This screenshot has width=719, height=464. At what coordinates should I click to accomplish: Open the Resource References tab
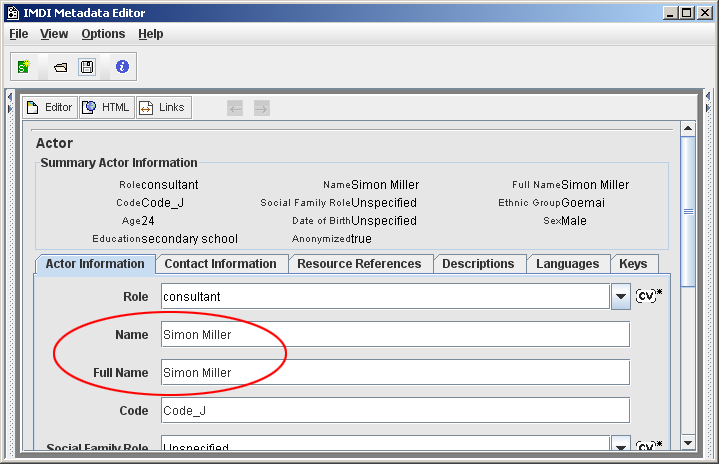[x=359, y=264]
